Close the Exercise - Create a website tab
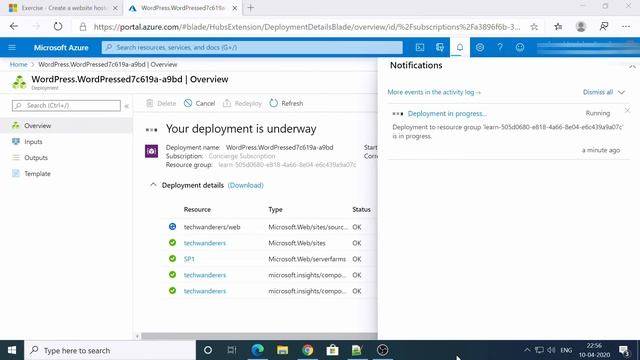 [115, 8]
